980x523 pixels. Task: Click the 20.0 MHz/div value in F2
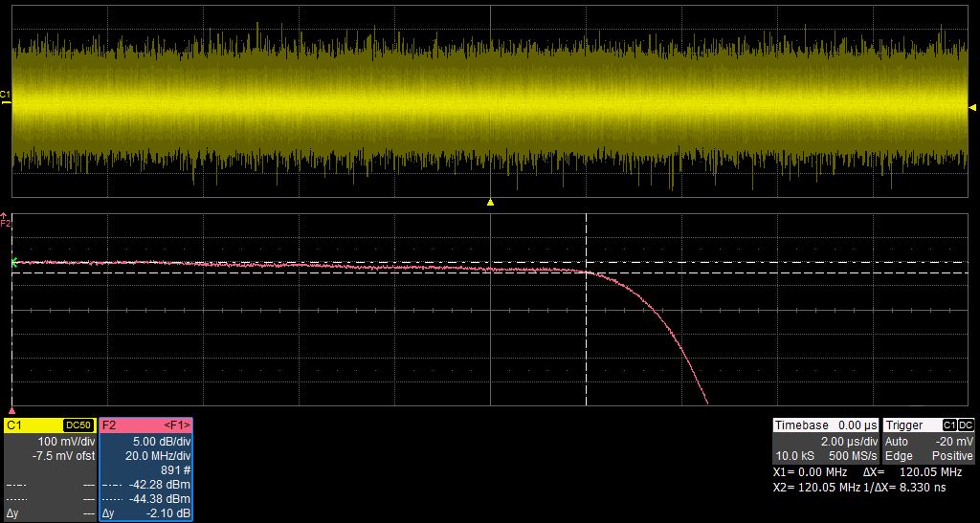coord(160,456)
